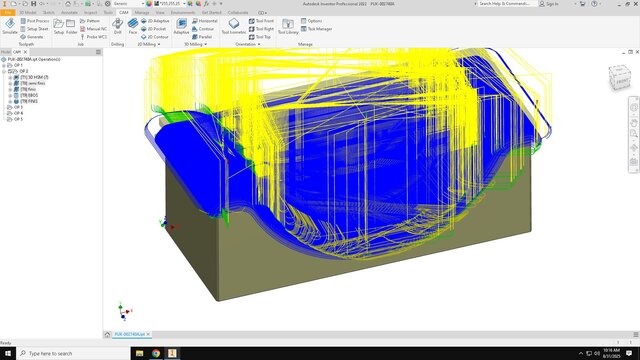Switch to the Sketch ribbon tab
This screenshot has width=640, height=360.
point(49,13)
